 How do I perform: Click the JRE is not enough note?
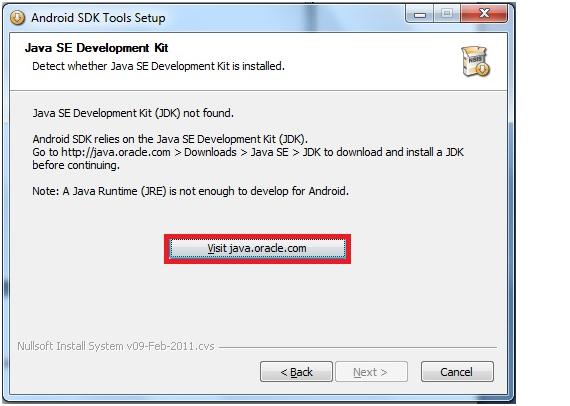pyautogui.click(x=190, y=191)
